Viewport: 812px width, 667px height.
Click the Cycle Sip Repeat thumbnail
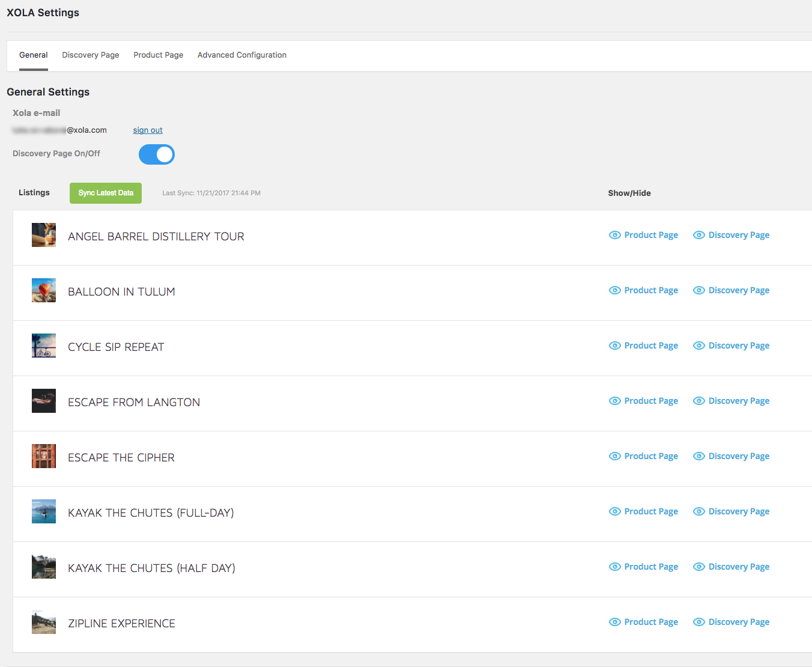(x=44, y=346)
